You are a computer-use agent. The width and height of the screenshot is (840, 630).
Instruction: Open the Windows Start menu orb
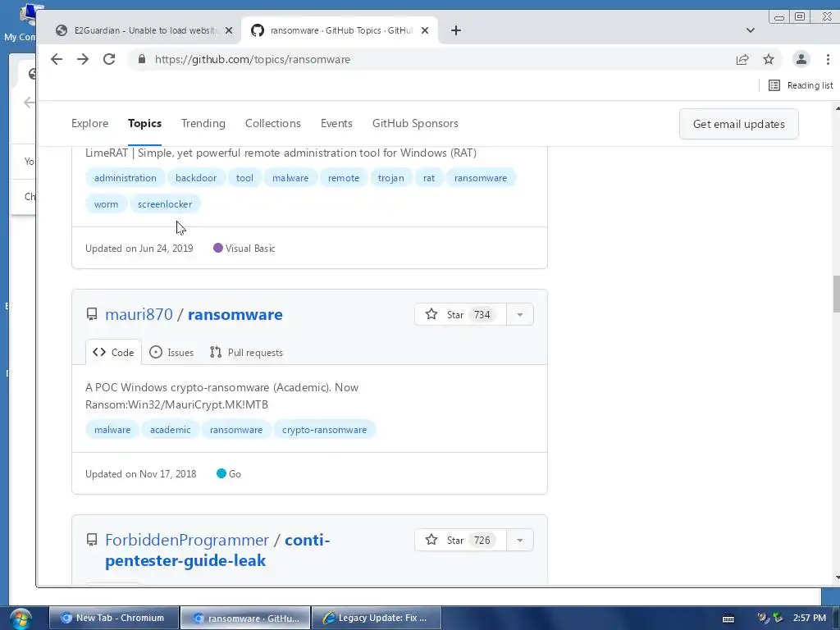[20, 619]
